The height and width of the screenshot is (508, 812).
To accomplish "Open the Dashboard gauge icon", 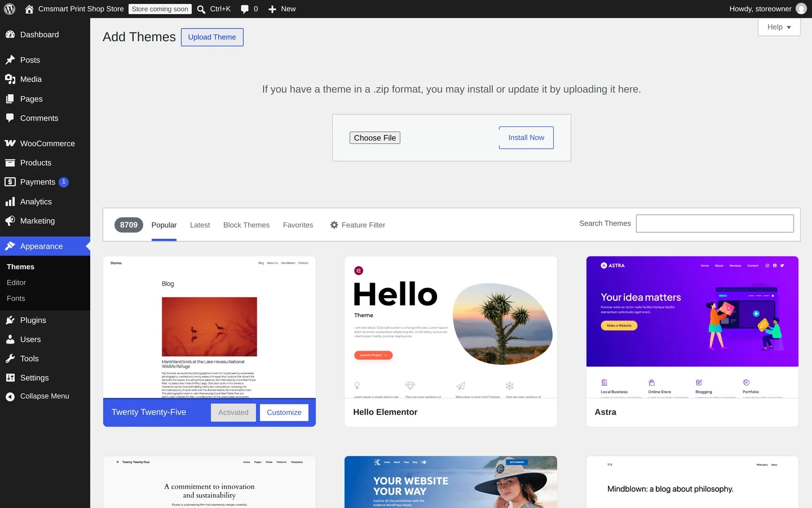I will click(10, 35).
